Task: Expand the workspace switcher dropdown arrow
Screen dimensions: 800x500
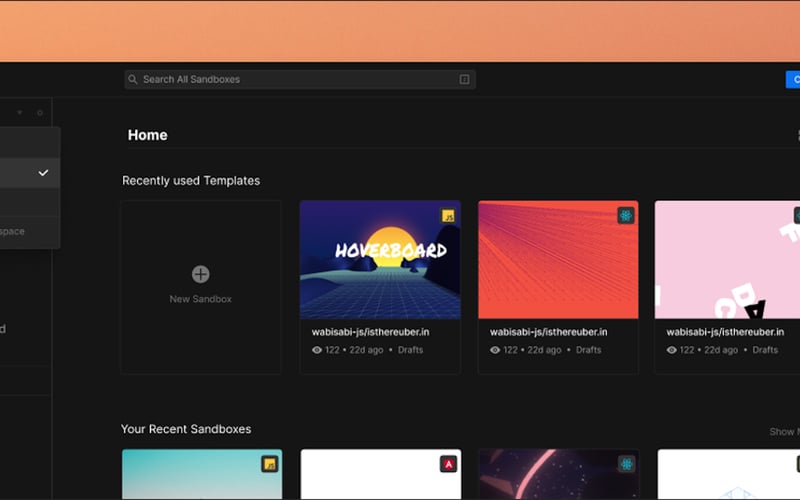Action: 19,113
